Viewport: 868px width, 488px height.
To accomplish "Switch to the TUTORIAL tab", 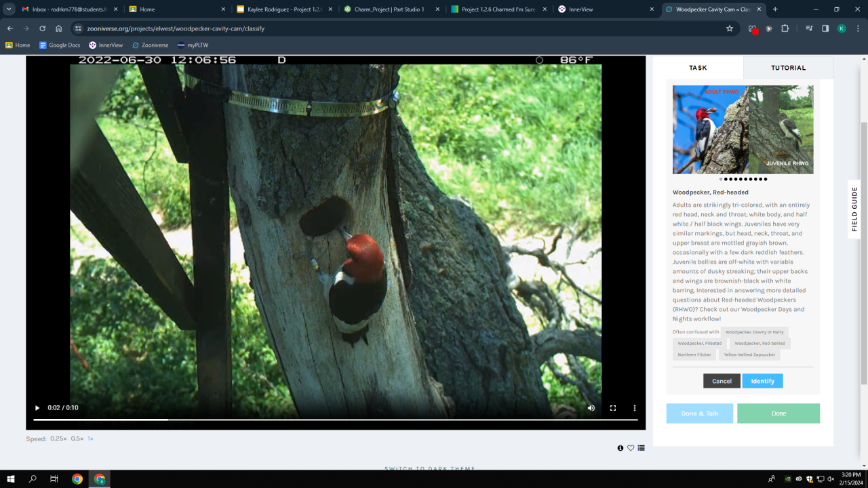I will pos(789,68).
